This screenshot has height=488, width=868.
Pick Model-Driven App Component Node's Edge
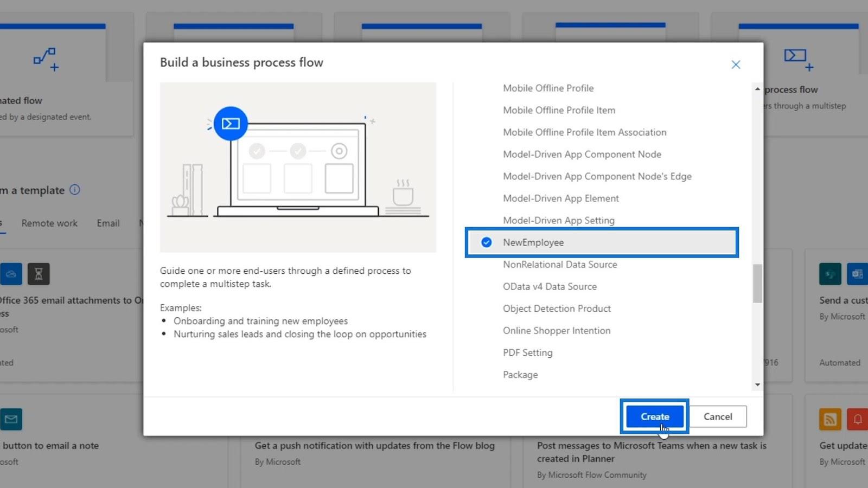click(597, 176)
